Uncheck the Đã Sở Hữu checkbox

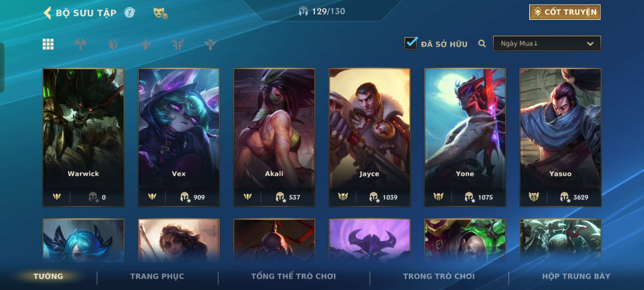tap(411, 43)
